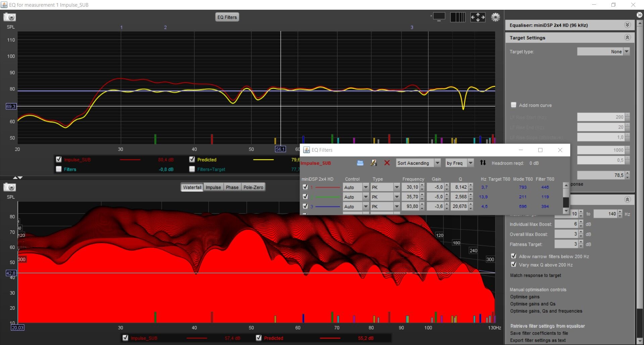Click Optimise gains

525,297
